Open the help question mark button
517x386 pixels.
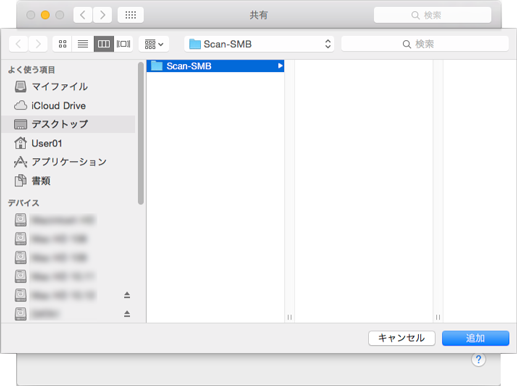click(x=478, y=359)
